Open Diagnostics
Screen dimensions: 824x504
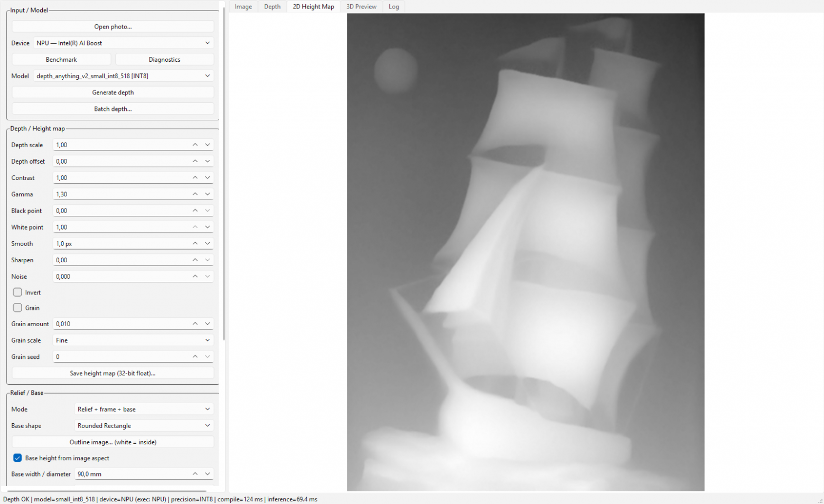(x=165, y=60)
